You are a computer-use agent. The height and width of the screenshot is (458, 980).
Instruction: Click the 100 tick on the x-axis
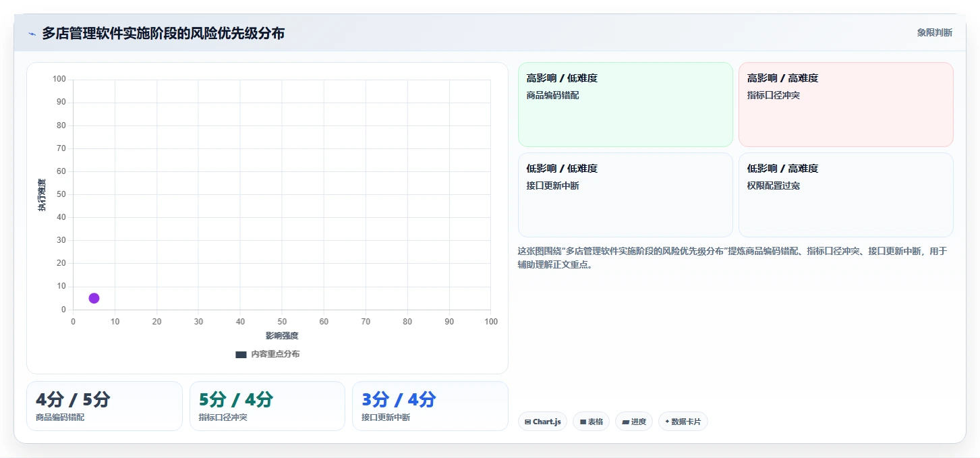pos(490,322)
